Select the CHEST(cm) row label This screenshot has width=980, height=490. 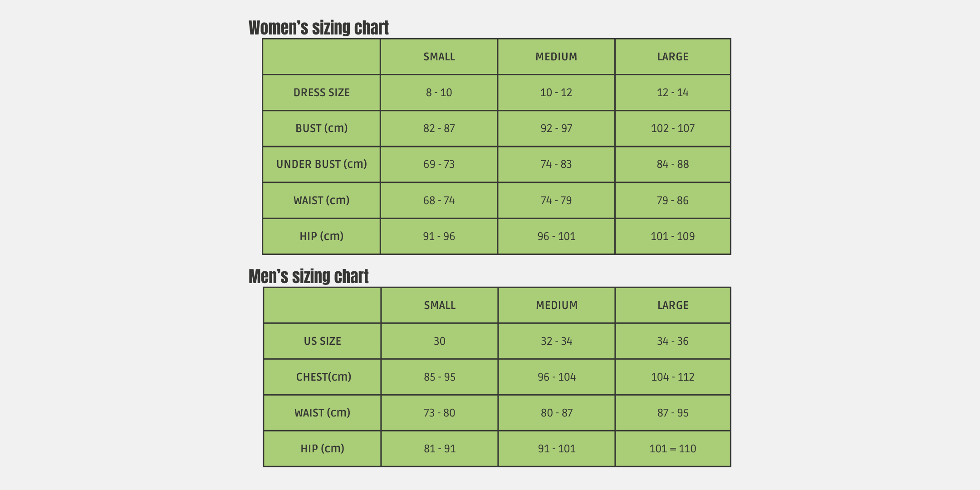point(323,377)
